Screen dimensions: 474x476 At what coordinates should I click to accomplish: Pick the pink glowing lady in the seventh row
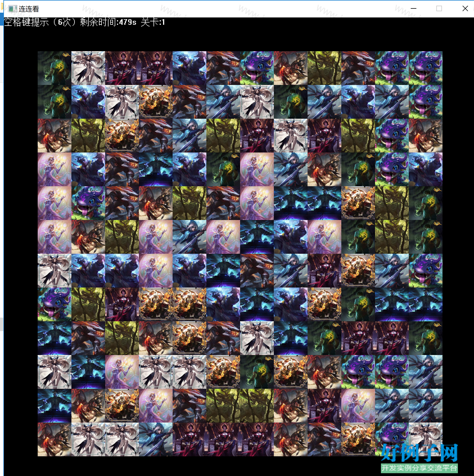point(156,271)
